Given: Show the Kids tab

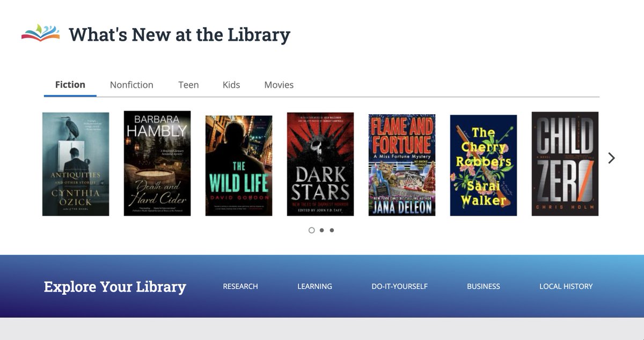Looking at the screenshot, I should pyautogui.click(x=231, y=85).
